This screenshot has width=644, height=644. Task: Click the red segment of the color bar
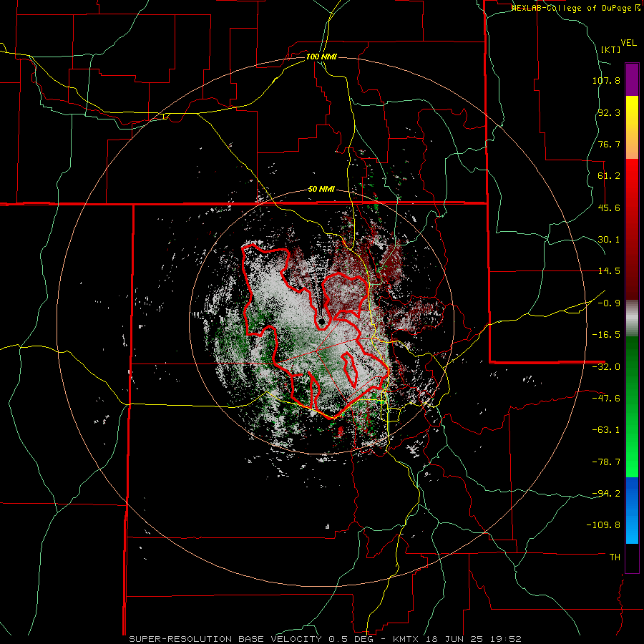click(x=632, y=229)
